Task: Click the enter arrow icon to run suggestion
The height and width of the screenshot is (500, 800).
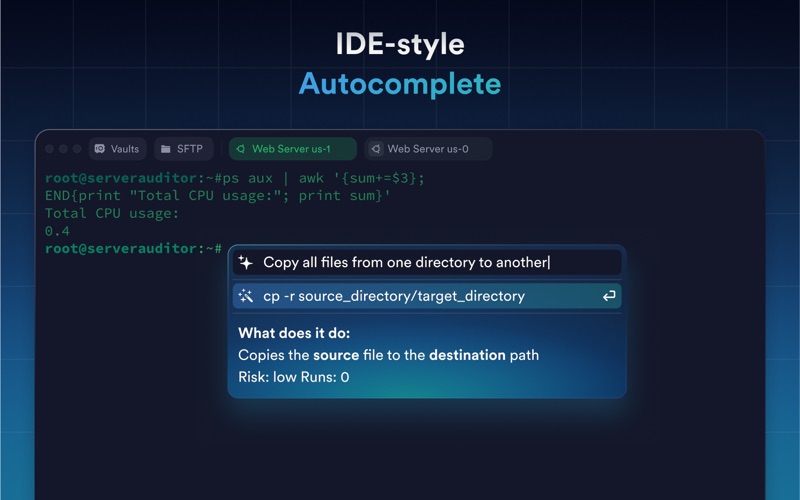Action: click(x=609, y=296)
